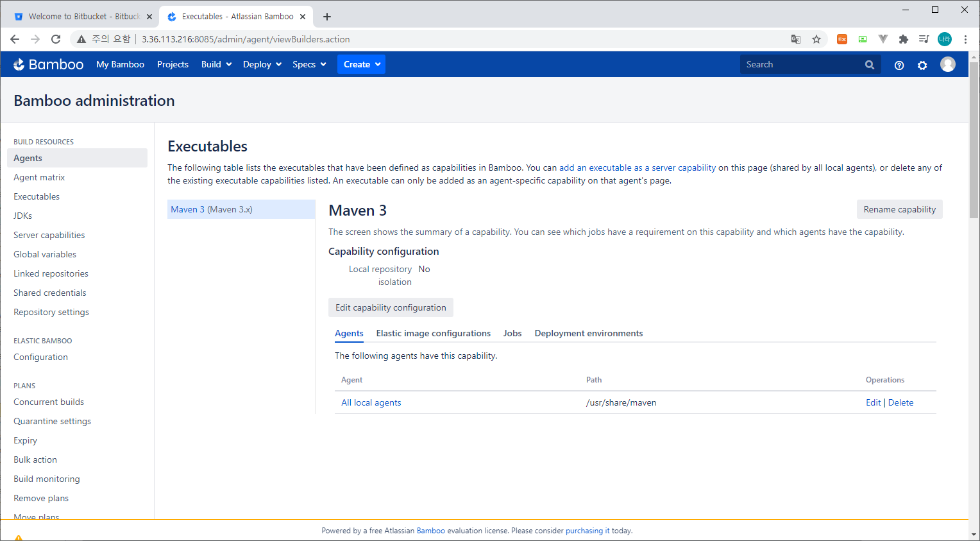Expand the Build dropdown menu
Screen dimensions: 980x541
(x=216, y=64)
